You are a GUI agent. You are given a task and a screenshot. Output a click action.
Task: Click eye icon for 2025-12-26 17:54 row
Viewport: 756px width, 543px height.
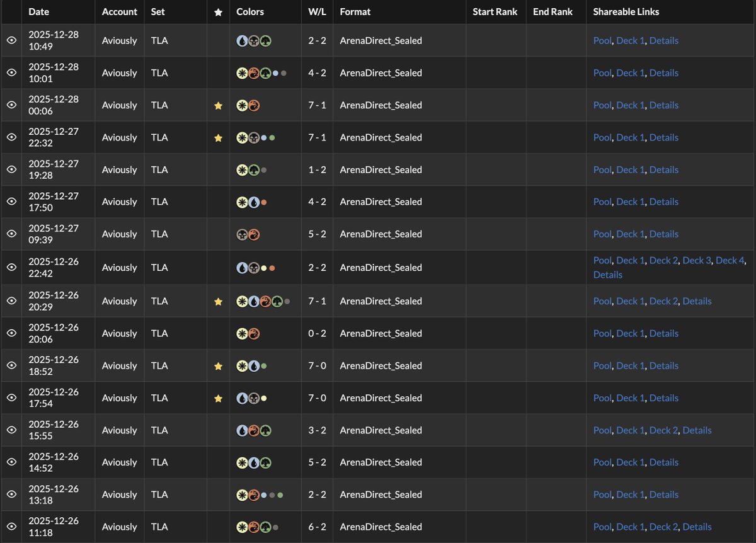coord(11,398)
